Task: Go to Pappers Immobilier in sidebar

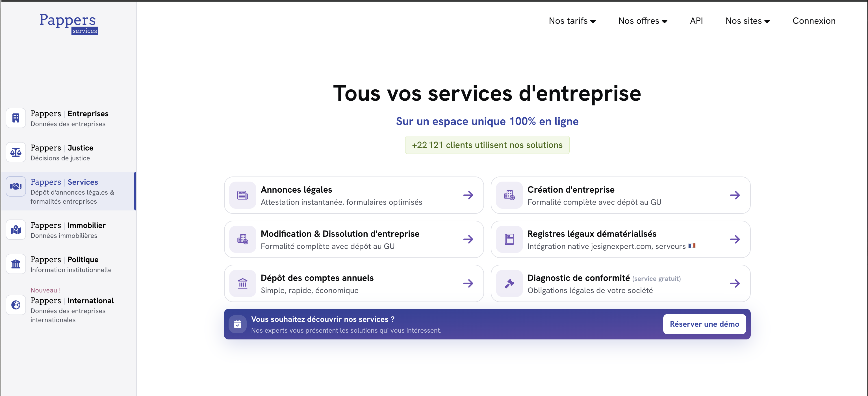Action: (69, 230)
